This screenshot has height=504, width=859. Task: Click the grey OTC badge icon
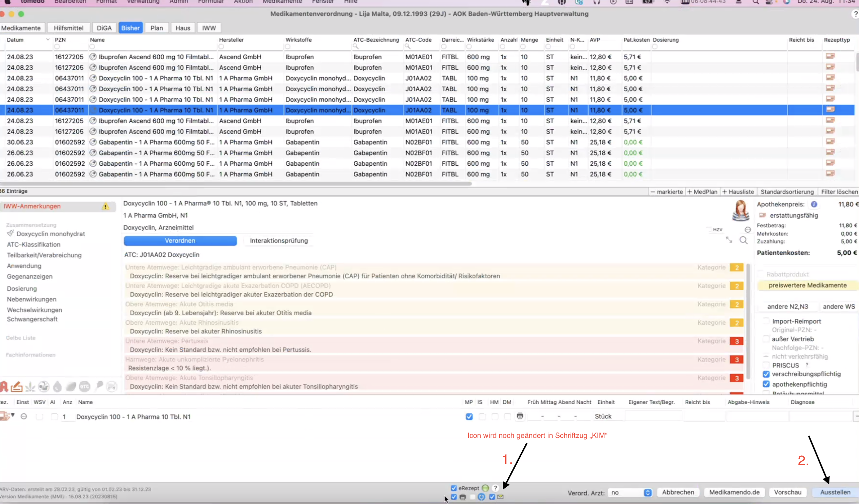click(x=85, y=387)
